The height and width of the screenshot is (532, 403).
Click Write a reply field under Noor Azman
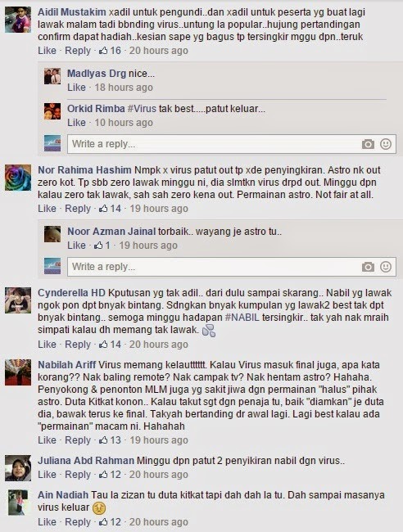click(232, 267)
